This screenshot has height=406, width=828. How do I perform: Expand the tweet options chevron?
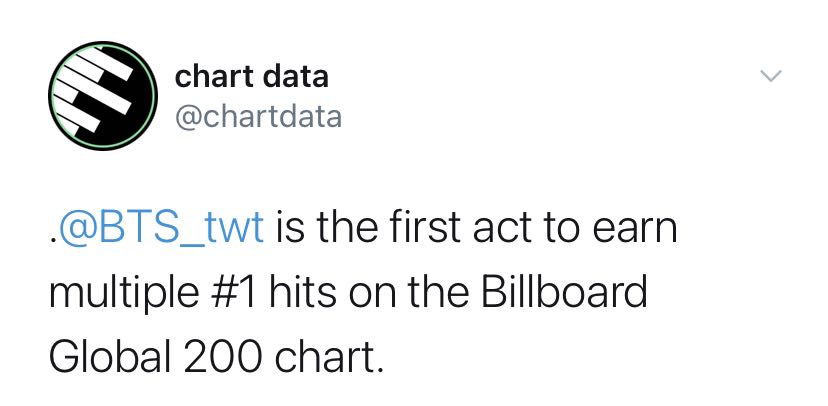pos(771,76)
